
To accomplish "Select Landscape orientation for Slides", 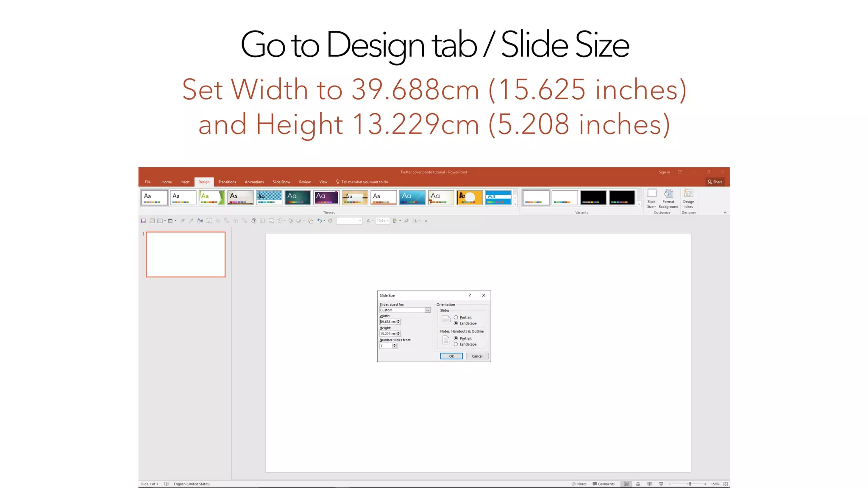I will (x=456, y=323).
